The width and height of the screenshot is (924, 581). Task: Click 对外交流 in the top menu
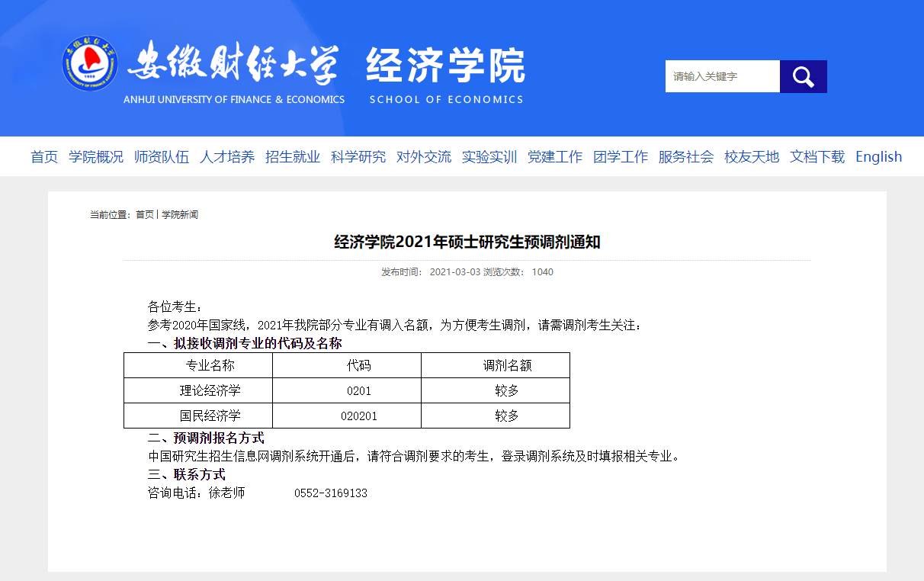pyautogui.click(x=424, y=157)
